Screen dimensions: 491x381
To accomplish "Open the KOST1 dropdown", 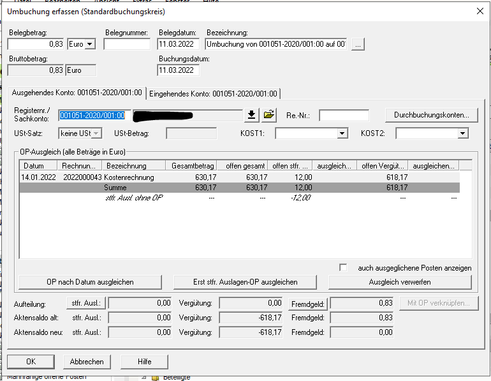I will point(342,133).
